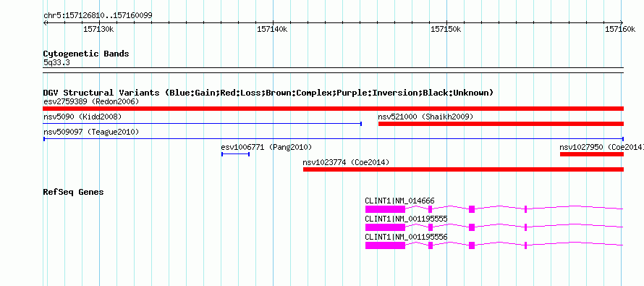Select the nsv1027950 Coe2014 red bar
This screenshot has height=286, width=644.
click(591, 154)
